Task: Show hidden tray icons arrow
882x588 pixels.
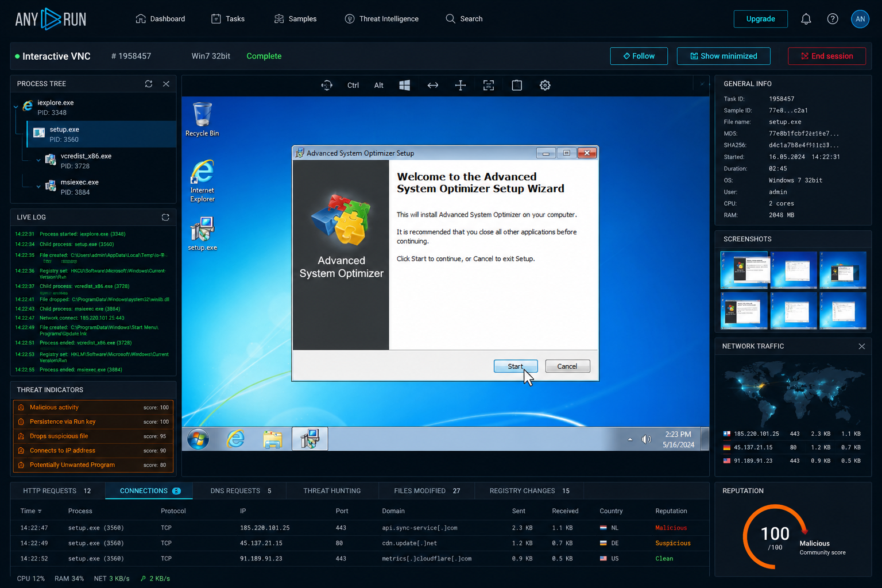Action: (x=630, y=439)
